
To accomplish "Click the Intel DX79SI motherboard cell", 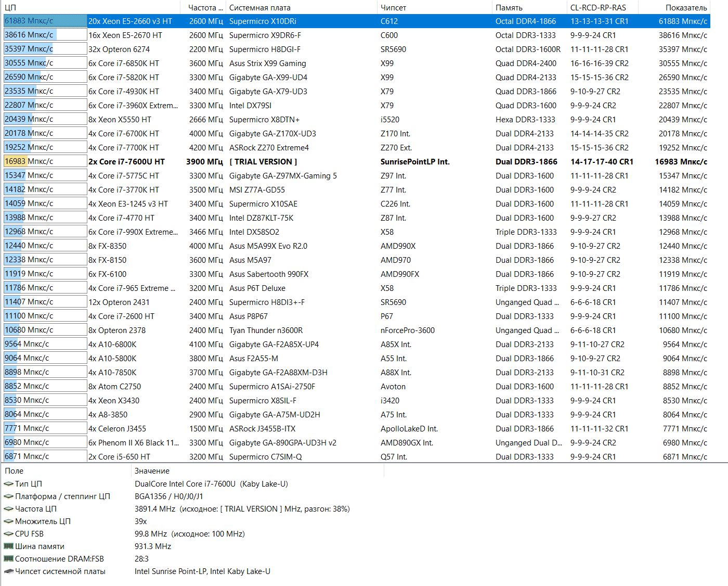I will tap(251, 106).
